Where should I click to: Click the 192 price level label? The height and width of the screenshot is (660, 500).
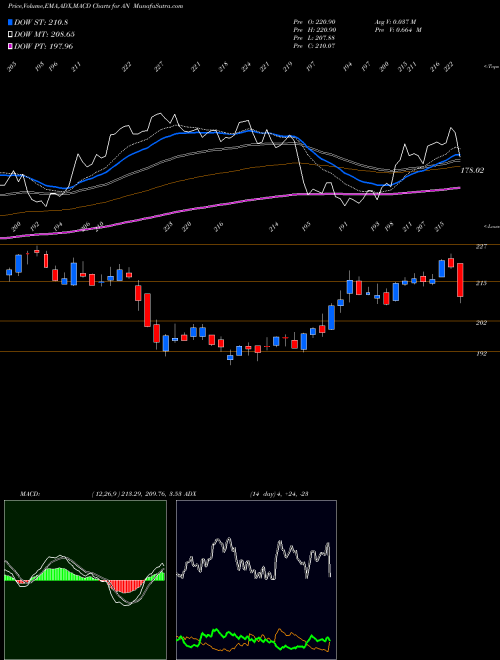[x=481, y=354]
